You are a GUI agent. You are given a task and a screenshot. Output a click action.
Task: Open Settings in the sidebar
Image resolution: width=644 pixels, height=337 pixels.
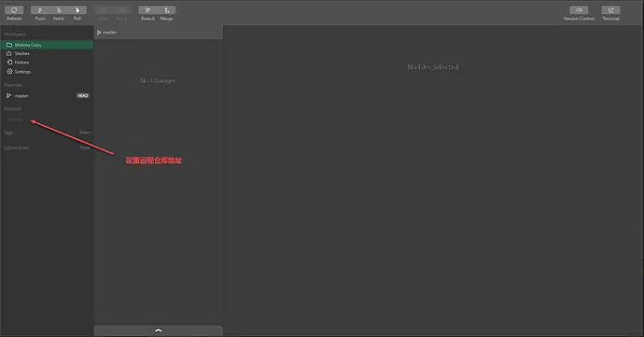47,72
